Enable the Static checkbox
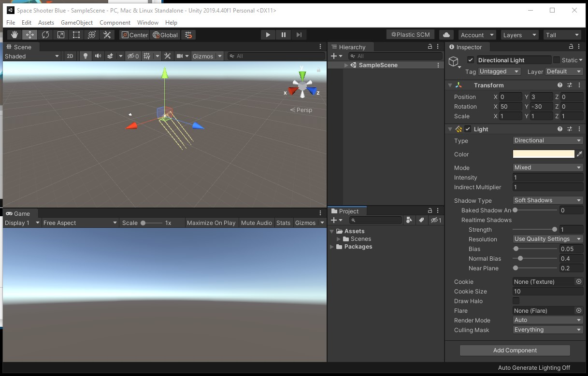The width and height of the screenshot is (588, 376). [x=556, y=60]
